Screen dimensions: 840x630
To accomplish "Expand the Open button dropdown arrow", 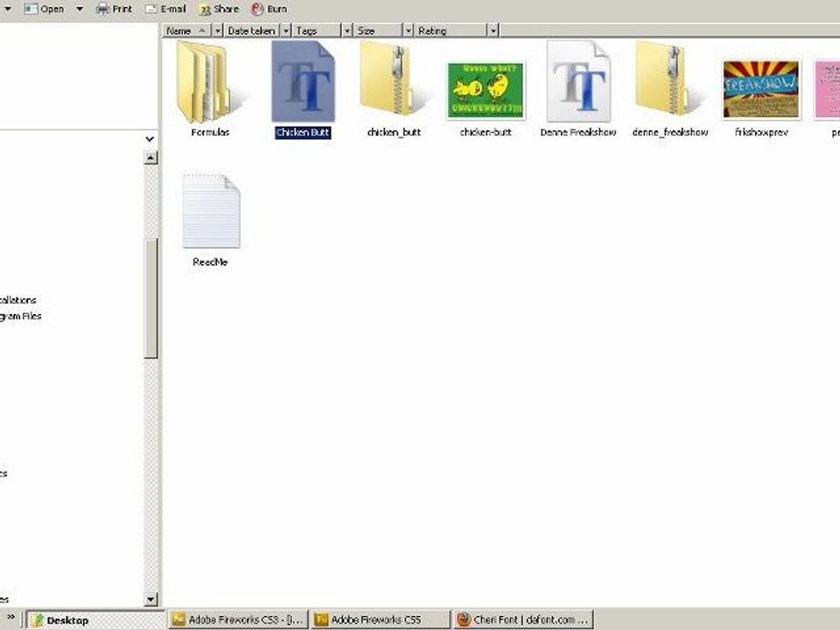I will pyautogui.click(x=80, y=9).
